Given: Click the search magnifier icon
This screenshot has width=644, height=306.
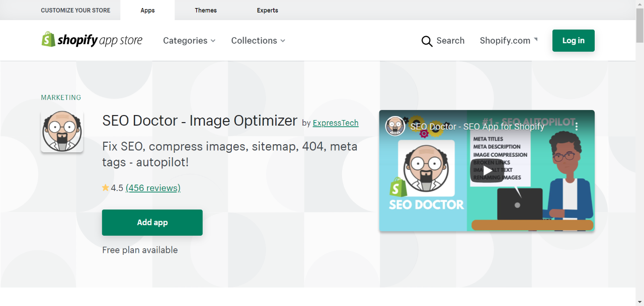Looking at the screenshot, I should (427, 41).
